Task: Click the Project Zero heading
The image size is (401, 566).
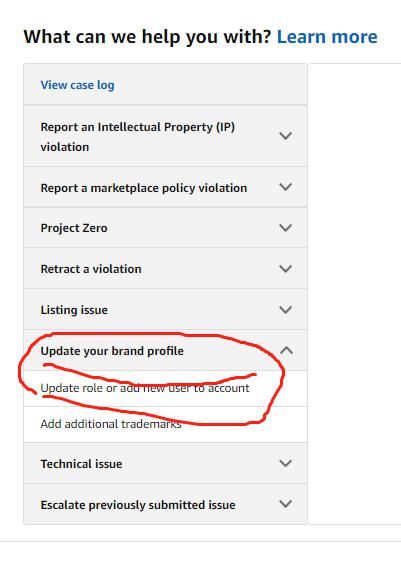Action: [74, 228]
